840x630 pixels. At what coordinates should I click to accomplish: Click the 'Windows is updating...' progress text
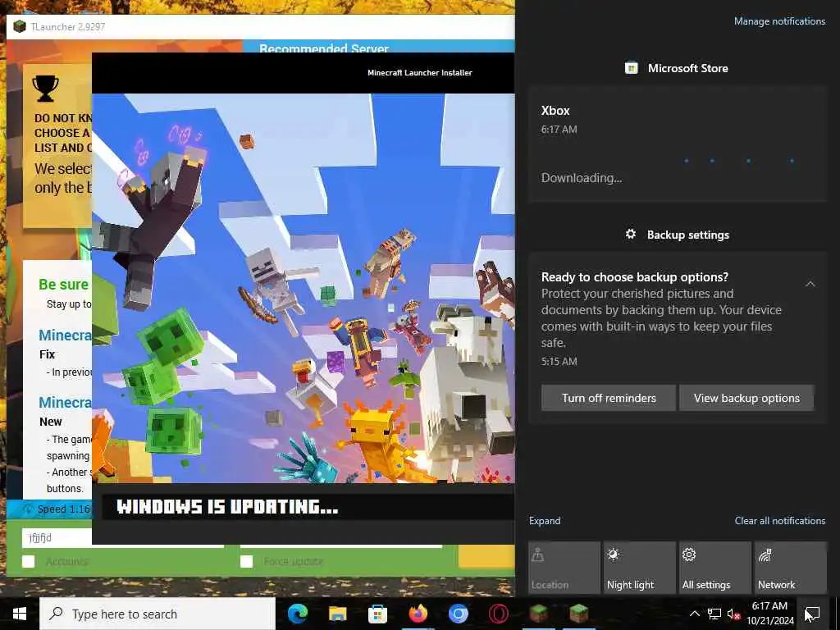(x=227, y=506)
